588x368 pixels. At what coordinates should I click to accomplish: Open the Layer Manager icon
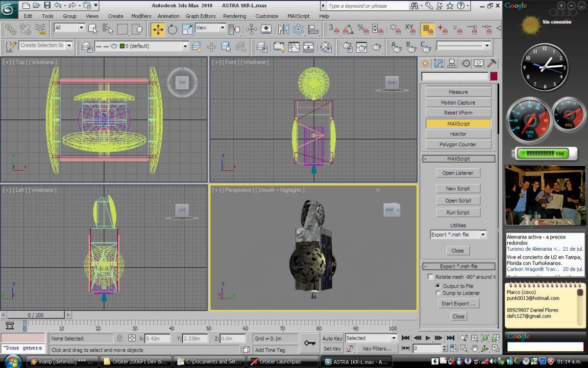[x=262, y=47]
